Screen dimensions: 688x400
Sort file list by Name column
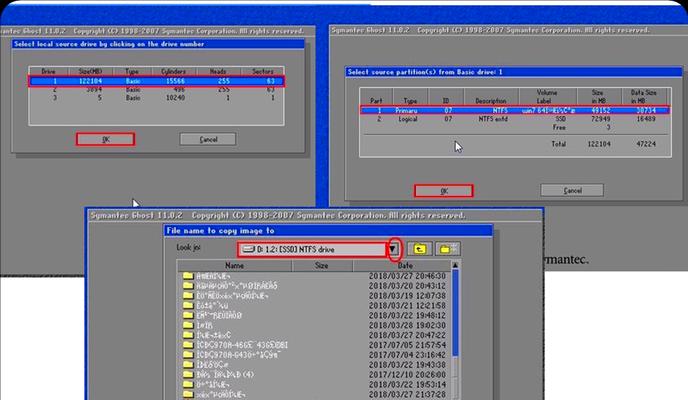[x=234, y=265]
